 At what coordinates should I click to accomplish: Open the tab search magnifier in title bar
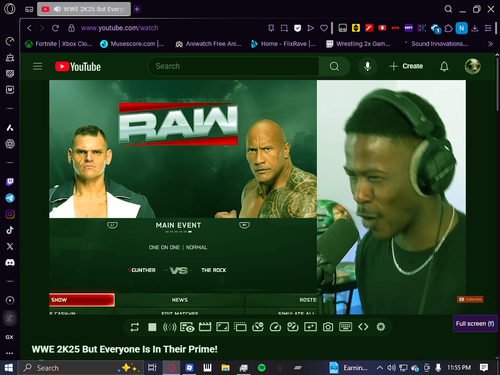click(x=448, y=9)
